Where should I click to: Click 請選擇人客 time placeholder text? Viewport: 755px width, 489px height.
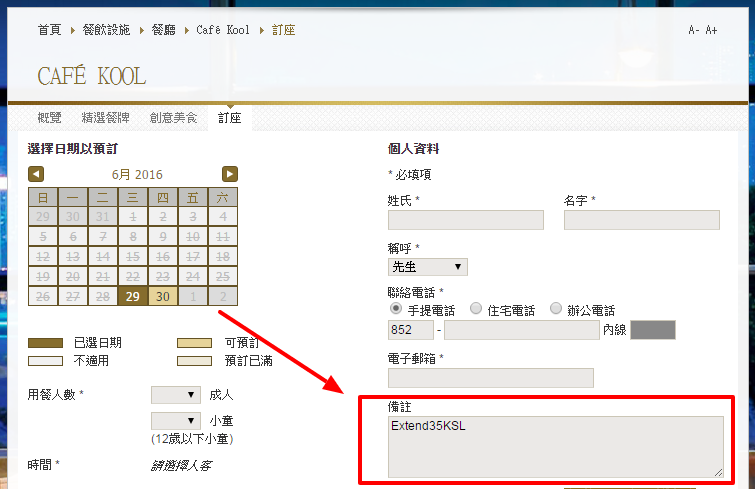(181, 465)
